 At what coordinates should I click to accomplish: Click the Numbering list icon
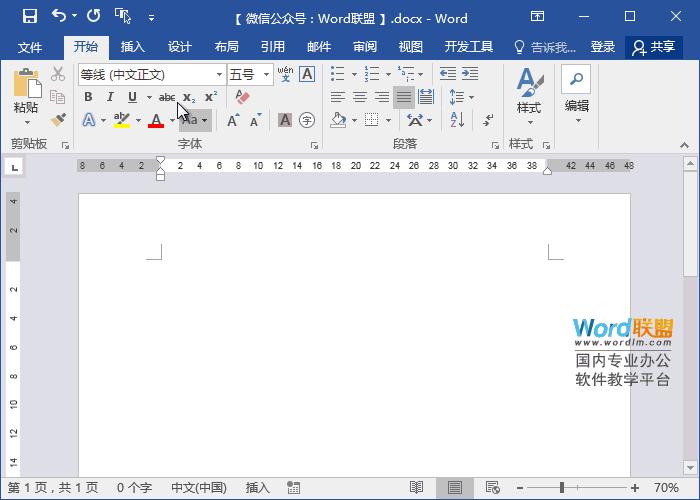371,74
